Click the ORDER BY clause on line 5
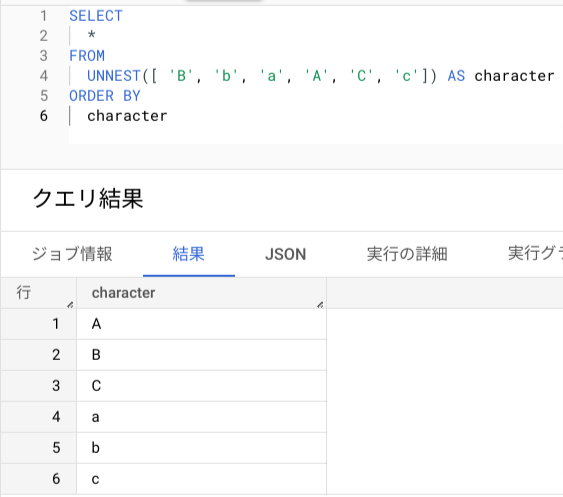 (x=105, y=96)
